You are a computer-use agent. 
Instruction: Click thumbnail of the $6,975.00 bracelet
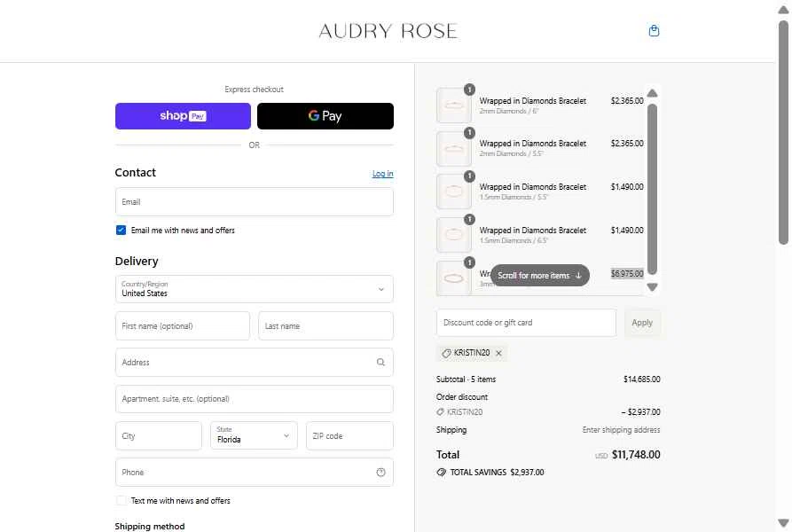point(453,278)
